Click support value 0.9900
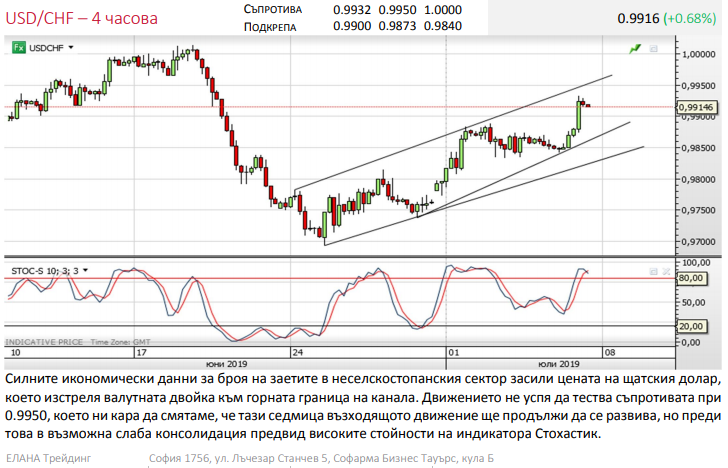 (352, 26)
